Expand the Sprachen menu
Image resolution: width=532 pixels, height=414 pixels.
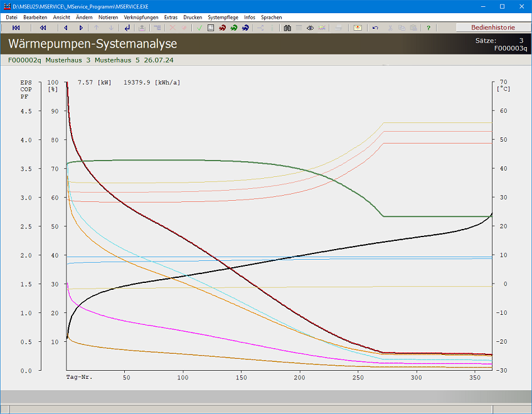click(x=271, y=18)
